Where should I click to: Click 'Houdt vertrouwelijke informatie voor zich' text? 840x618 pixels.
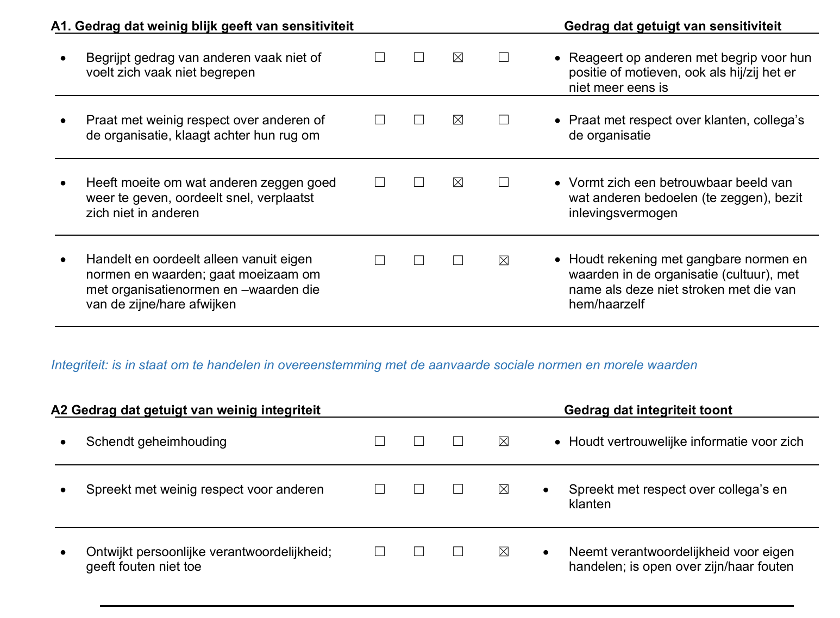(x=686, y=442)
